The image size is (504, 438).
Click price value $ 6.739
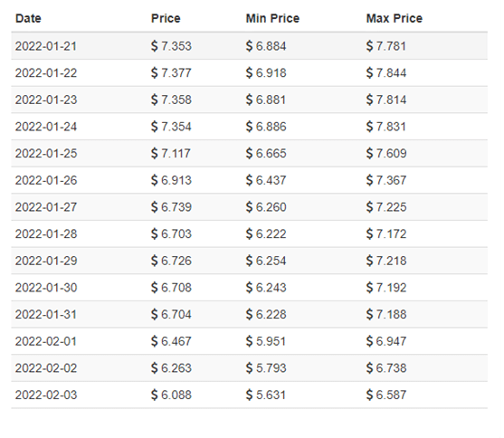(x=171, y=207)
